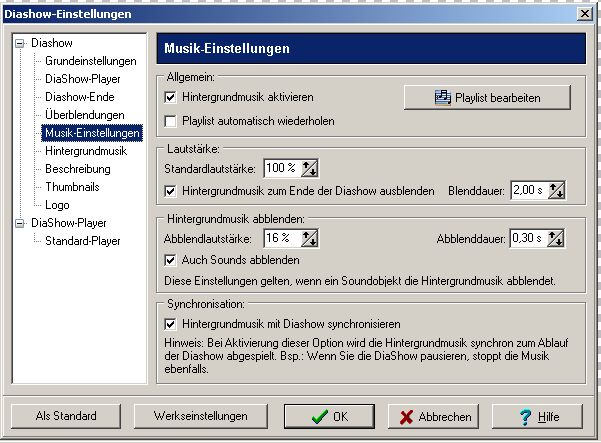Enable Playlist automatisch wiederholen
This screenshot has width=601, height=443.
[171, 121]
